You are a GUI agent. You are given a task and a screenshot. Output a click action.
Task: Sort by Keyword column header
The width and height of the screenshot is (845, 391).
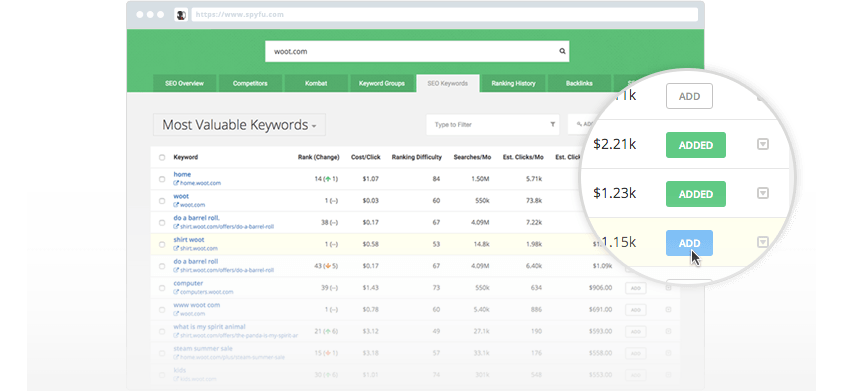point(185,157)
